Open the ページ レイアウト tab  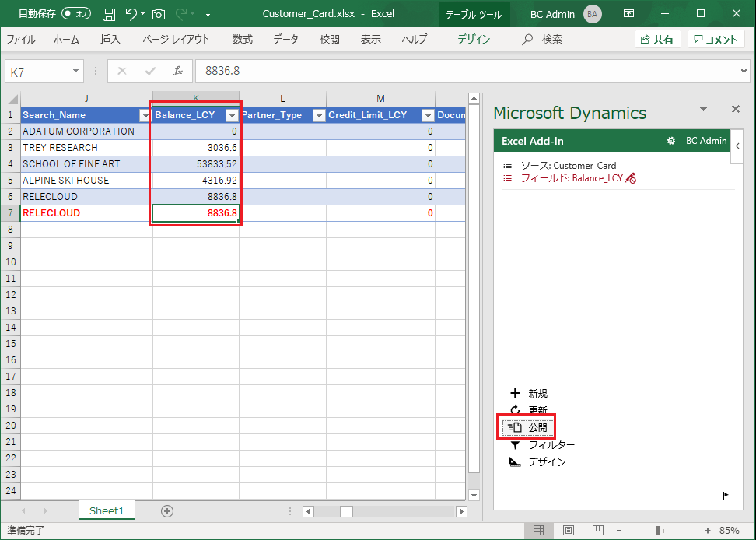(x=176, y=40)
